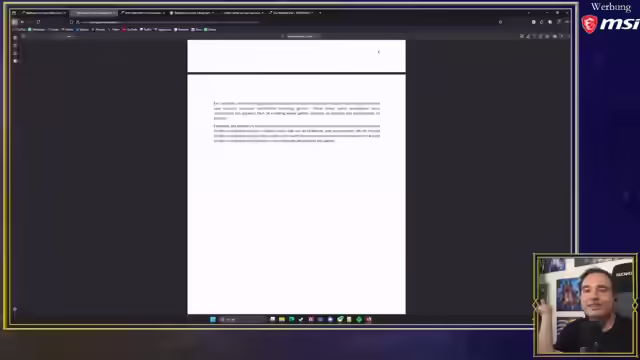Click the first icon in the PDF toolbar right group
The width and height of the screenshot is (640, 360).
point(522,36)
